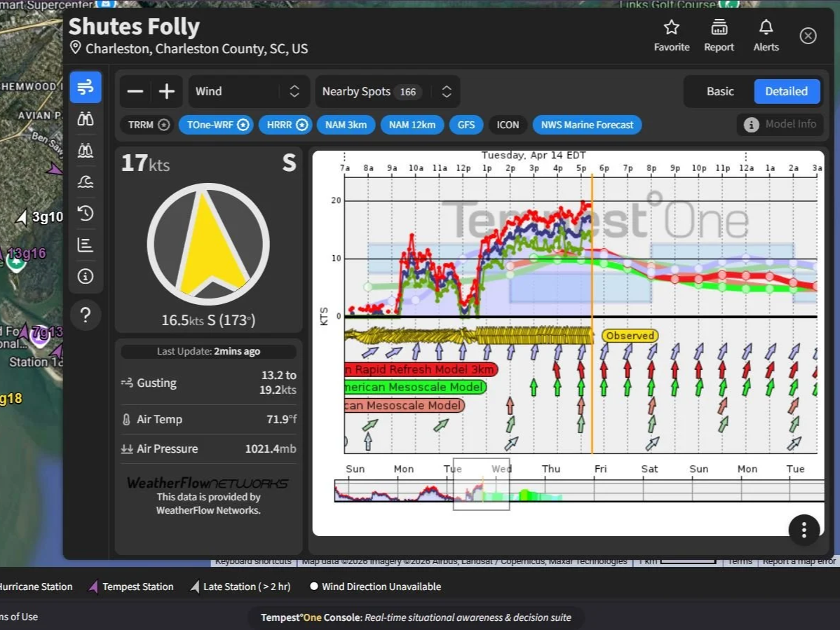Enable the ICON model overlay
This screenshot has height=630, width=840.
point(508,124)
